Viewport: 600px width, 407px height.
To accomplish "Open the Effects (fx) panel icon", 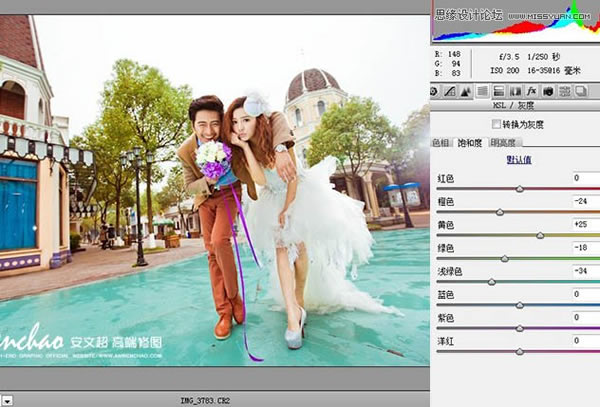I will coord(531,91).
